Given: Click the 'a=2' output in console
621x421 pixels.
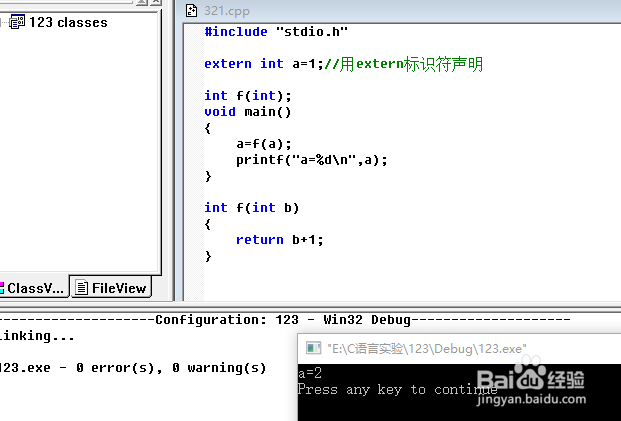Looking at the screenshot, I should (310, 373).
